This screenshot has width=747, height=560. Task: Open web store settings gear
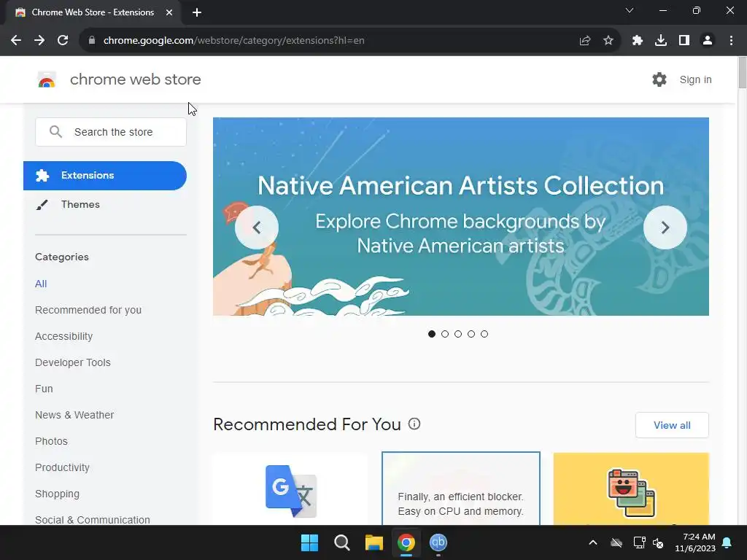(659, 79)
